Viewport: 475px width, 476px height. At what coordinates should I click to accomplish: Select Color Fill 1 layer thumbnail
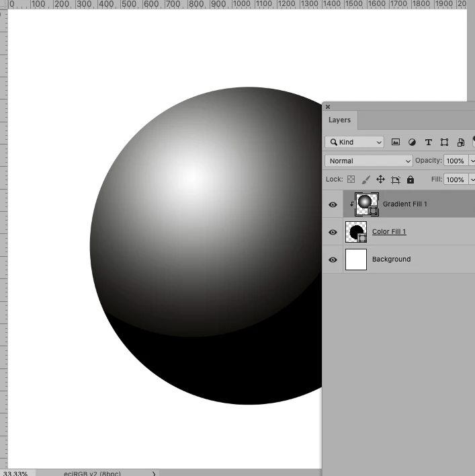pyautogui.click(x=356, y=232)
